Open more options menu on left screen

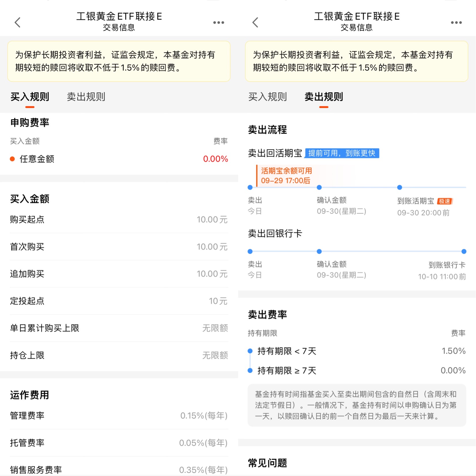[x=219, y=22]
